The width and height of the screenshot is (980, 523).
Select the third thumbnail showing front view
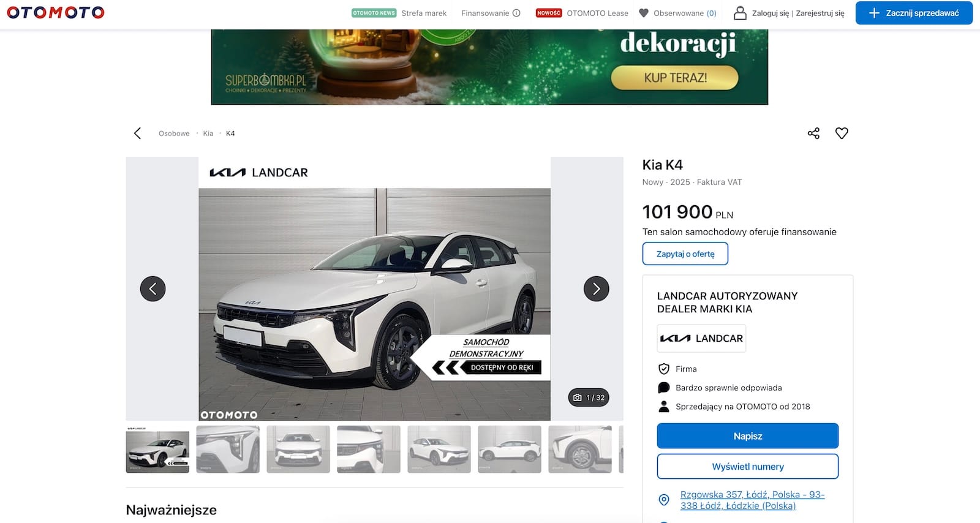pos(298,450)
